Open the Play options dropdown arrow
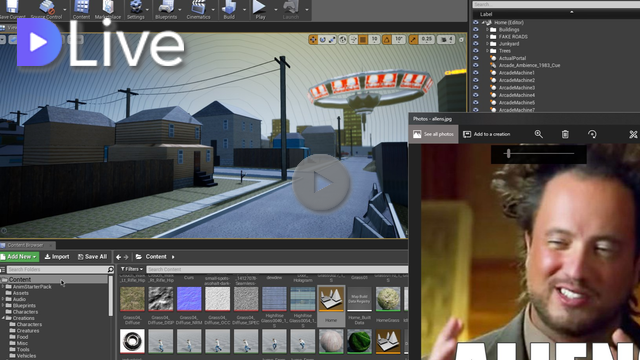 276,9
